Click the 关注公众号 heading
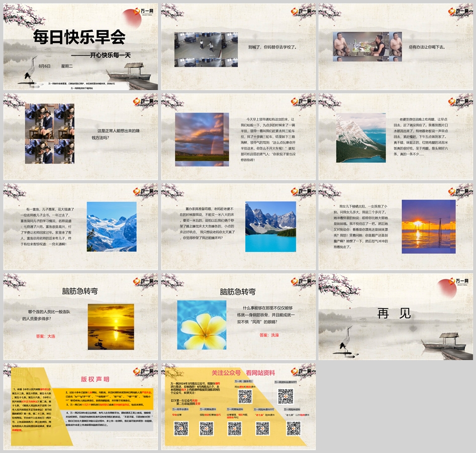476x453 pixels. [x=226, y=373]
